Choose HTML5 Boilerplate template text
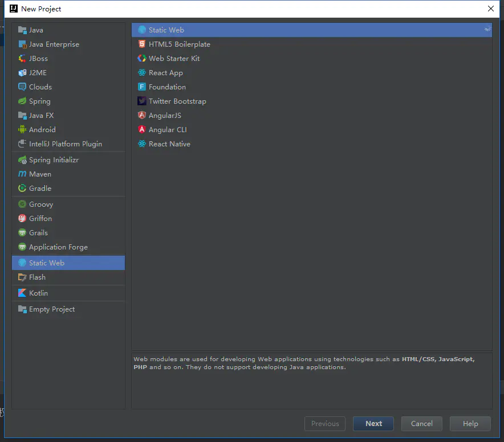 [180, 44]
